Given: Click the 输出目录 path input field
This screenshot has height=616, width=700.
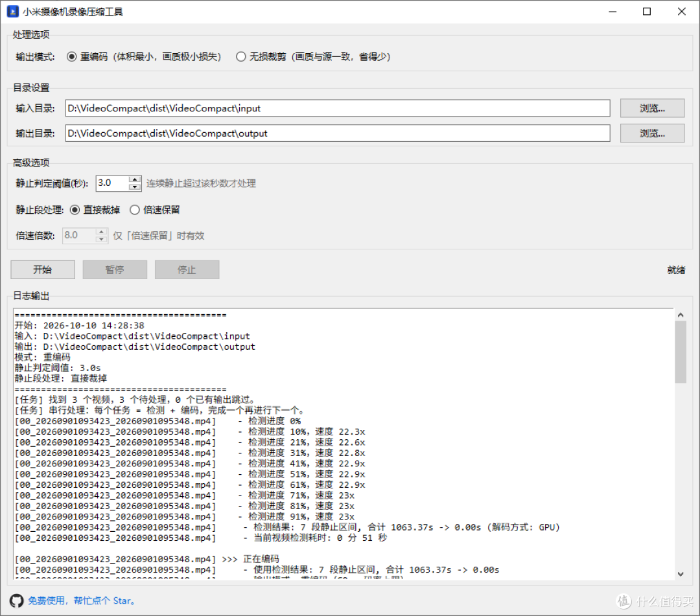Looking at the screenshot, I should pos(338,133).
